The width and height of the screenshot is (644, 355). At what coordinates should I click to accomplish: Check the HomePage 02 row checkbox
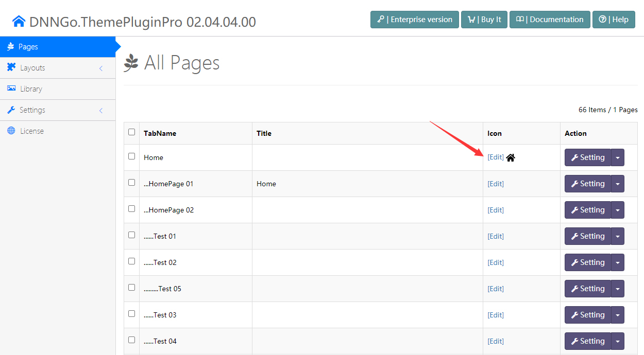click(132, 209)
